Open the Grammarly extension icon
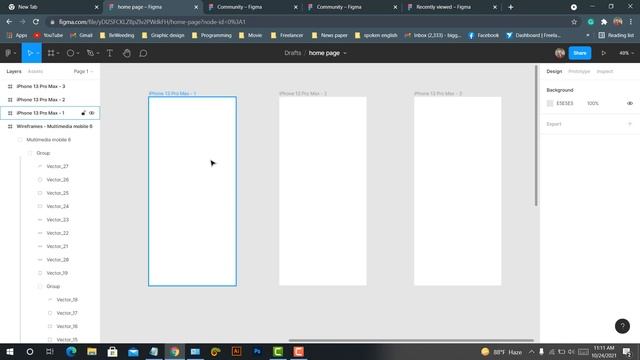The image size is (640, 360). pyautogui.click(x=591, y=22)
